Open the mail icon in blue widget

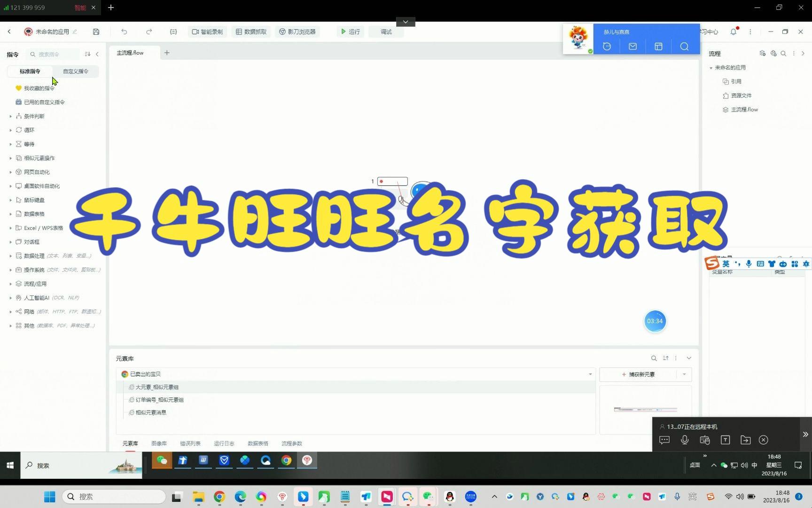point(632,46)
